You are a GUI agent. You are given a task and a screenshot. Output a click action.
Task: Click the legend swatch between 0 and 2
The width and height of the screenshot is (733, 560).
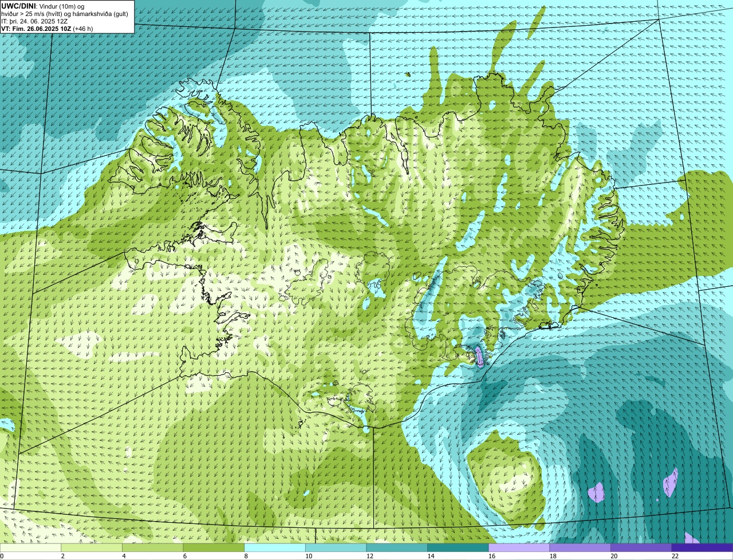click(30, 547)
